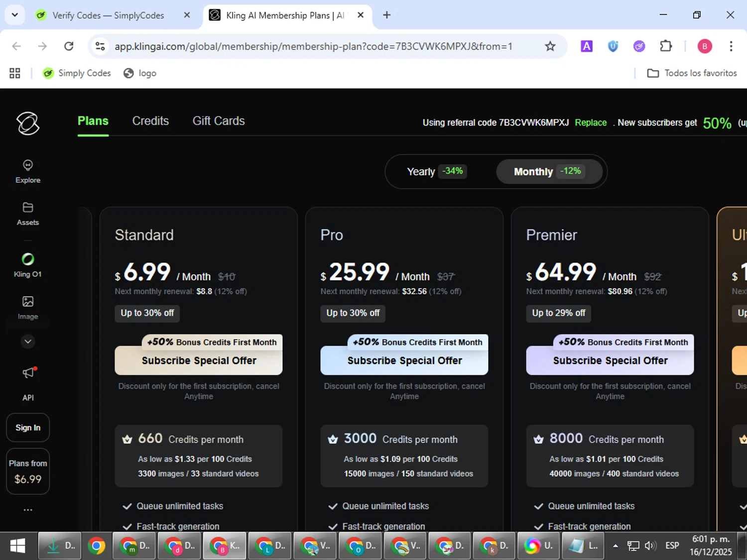Click Premier Up to 29% off badge

point(559,313)
